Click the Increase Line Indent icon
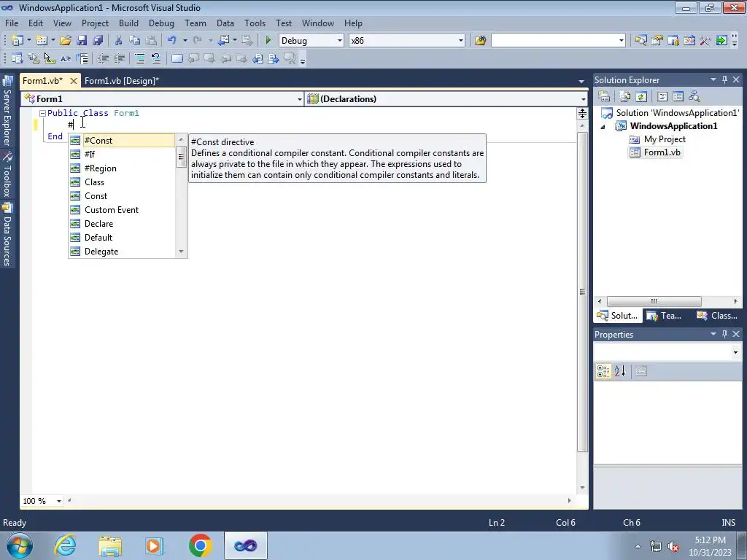Viewport: 747px width, 560px height. click(119, 58)
